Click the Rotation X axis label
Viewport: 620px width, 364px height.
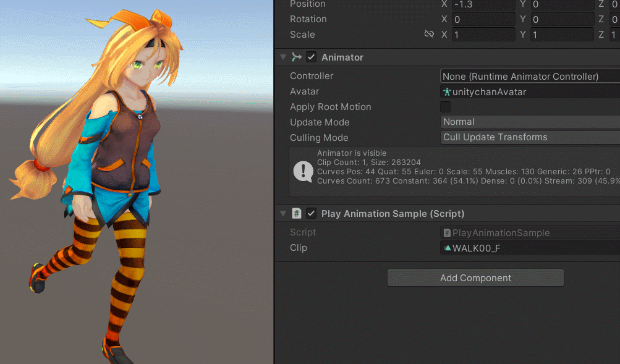point(444,19)
